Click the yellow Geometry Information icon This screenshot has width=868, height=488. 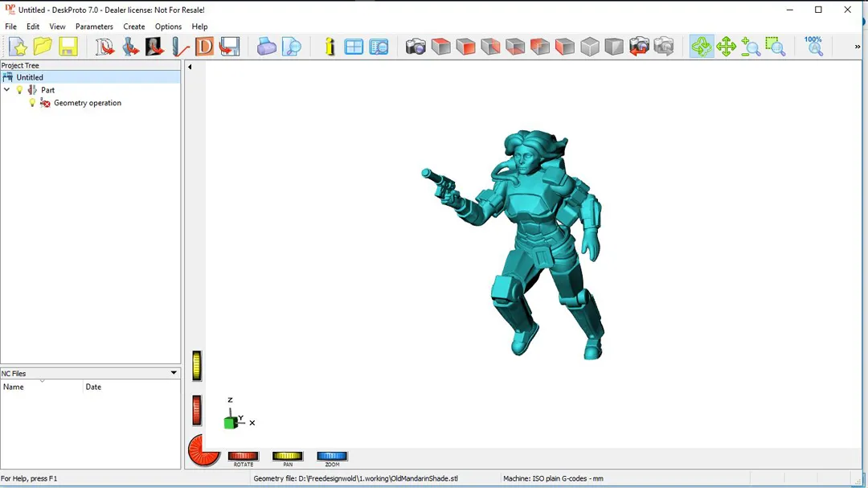point(330,47)
